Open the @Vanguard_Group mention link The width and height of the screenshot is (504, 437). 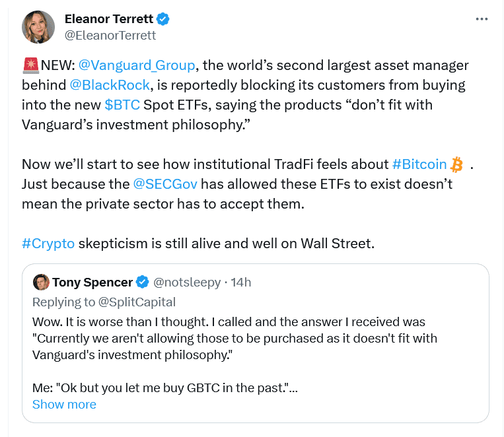click(x=137, y=65)
